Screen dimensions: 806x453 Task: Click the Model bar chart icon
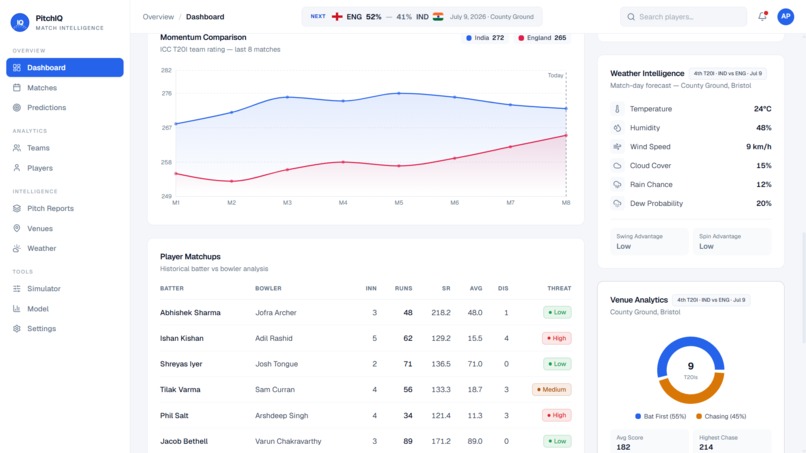point(17,309)
